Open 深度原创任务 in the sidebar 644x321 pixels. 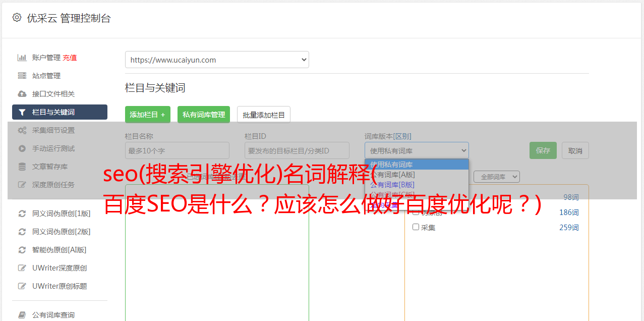tap(53, 185)
